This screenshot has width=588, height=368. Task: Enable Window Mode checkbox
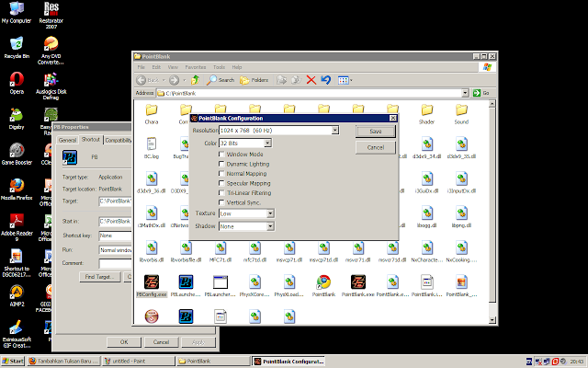tap(221, 155)
